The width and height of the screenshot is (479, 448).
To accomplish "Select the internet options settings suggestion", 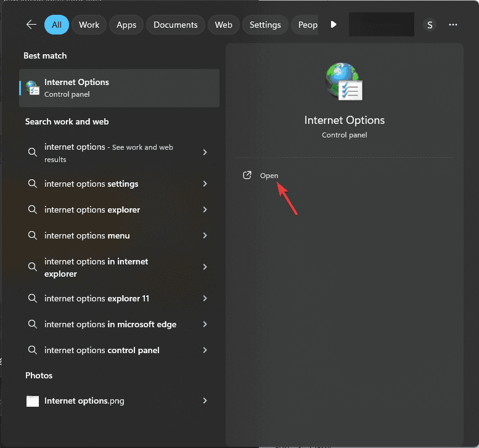I will click(119, 184).
